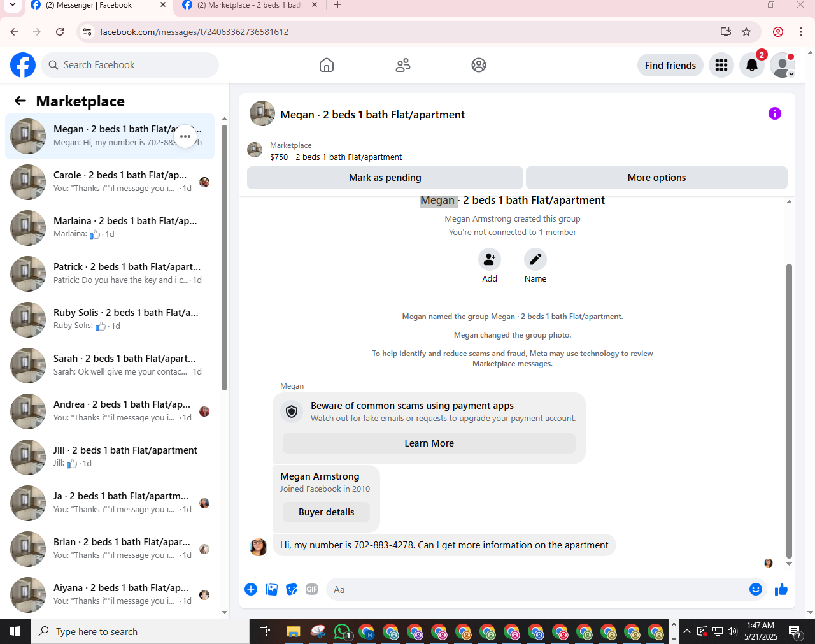
Task: Open more actions plus icon in composer
Action: 251,589
